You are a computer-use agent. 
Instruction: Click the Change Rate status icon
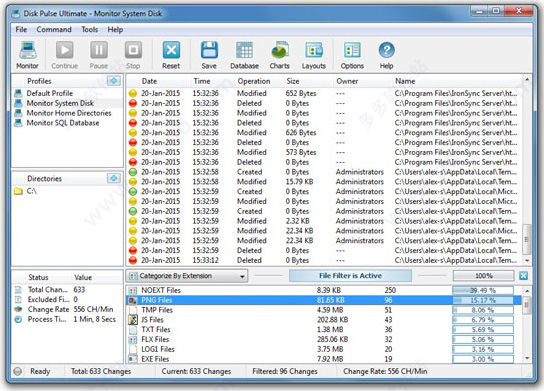18,309
